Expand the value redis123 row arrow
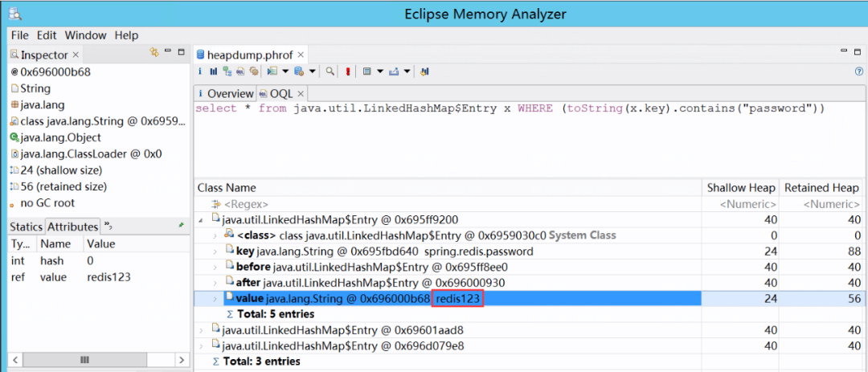 [x=215, y=299]
